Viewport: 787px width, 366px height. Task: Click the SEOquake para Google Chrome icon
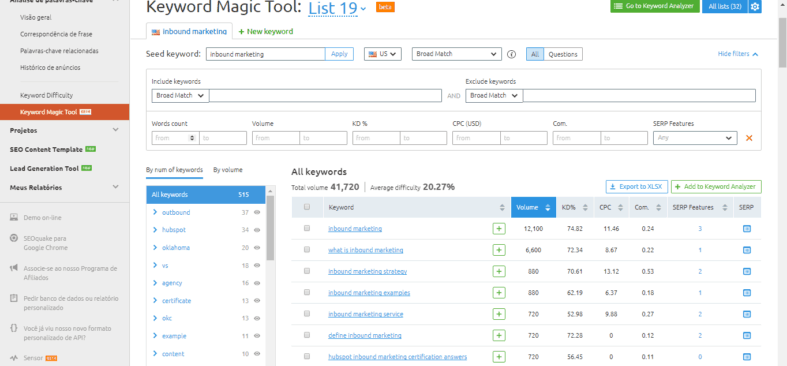pos(14,238)
